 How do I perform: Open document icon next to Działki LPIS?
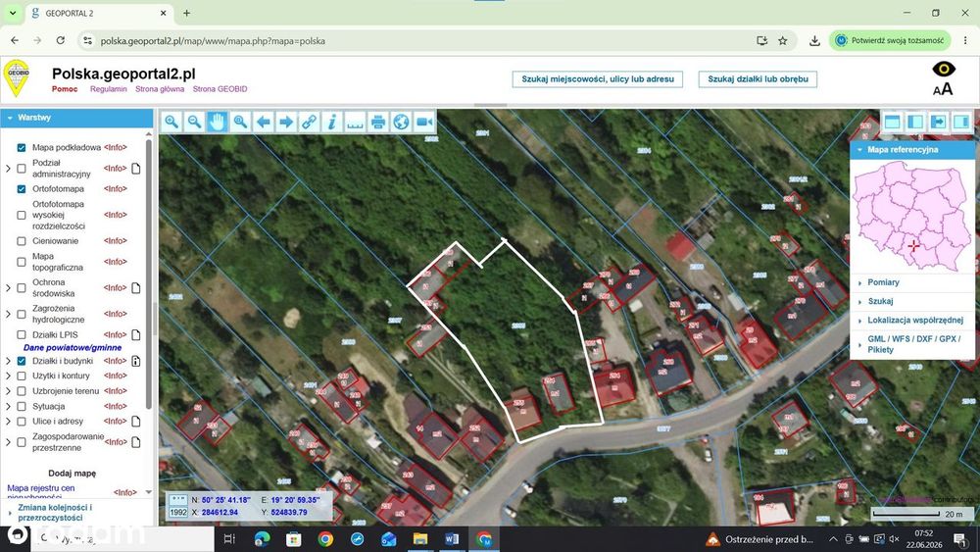[x=135, y=334]
